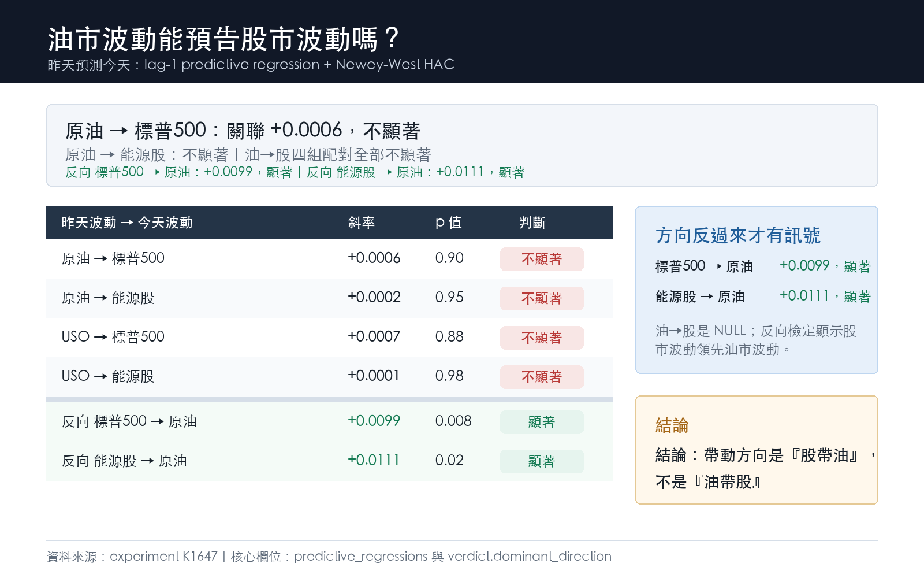Click side card heading 方向反過來才有訊號
The width and height of the screenshot is (924, 578).
tap(738, 235)
